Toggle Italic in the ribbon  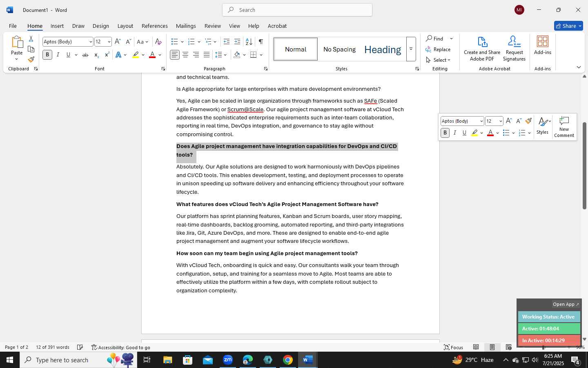[58, 55]
